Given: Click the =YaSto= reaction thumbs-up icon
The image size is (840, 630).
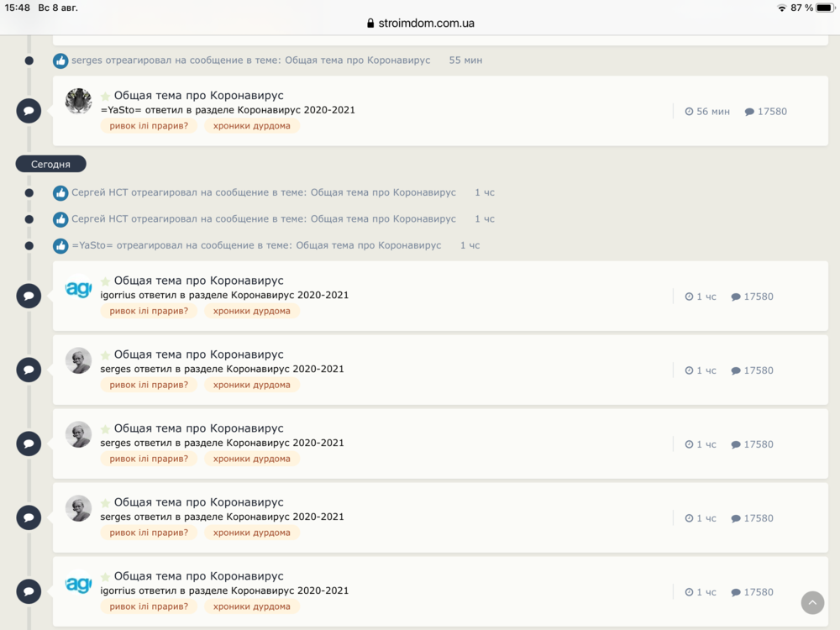Looking at the screenshot, I should pyautogui.click(x=60, y=244).
